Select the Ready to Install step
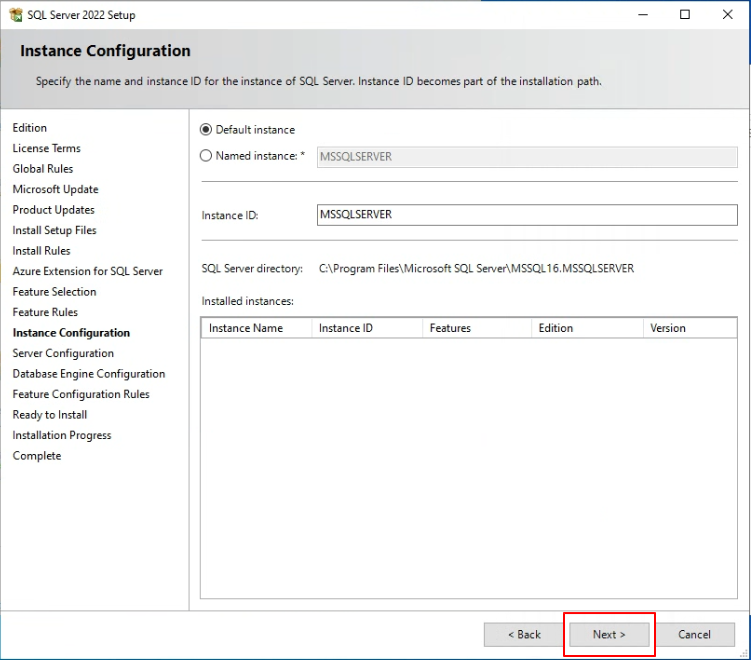The width and height of the screenshot is (751, 660). tap(50, 415)
